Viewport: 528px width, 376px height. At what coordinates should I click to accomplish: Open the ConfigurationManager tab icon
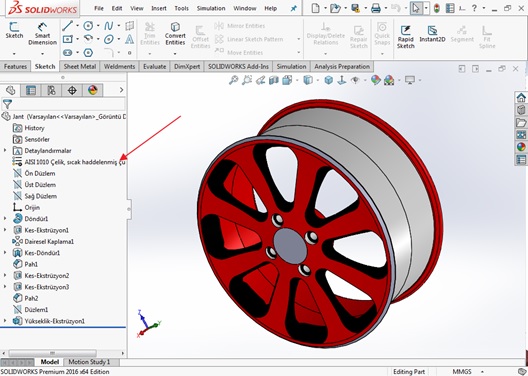[x=52, y=90]
